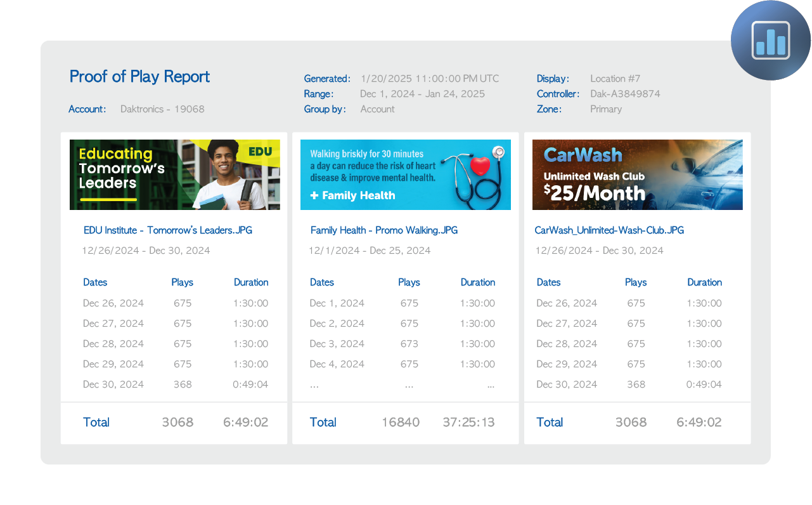This screenshot has height=505, width=812.
Task: Click the Total row in the Family Health card
Action: pos(402,423)
